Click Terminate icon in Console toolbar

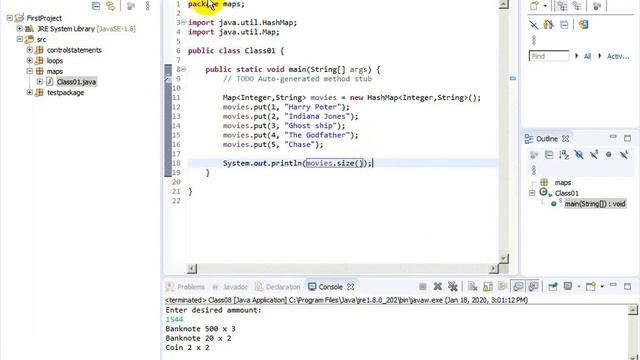(x=422, y=287)
